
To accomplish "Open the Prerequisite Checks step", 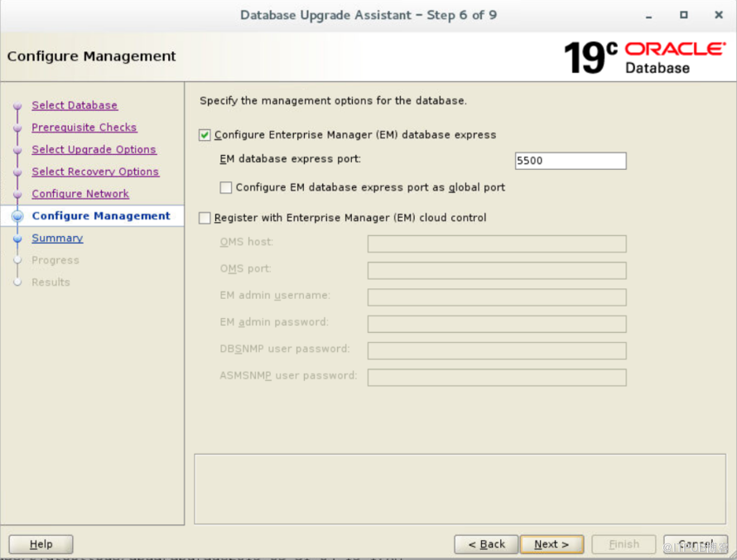I will coord(84,128).
